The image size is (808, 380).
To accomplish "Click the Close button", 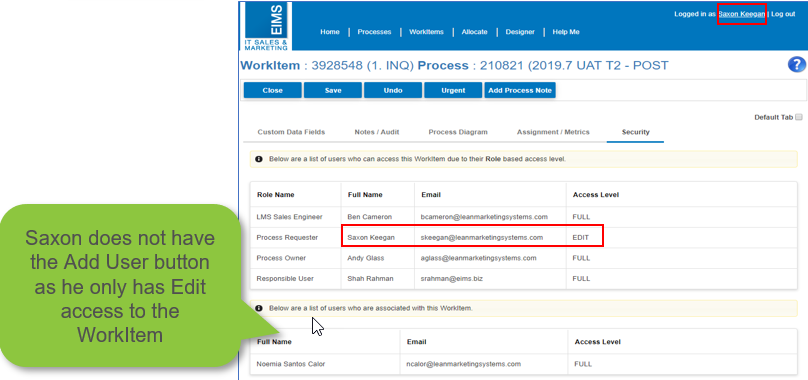I will (273, 90).
